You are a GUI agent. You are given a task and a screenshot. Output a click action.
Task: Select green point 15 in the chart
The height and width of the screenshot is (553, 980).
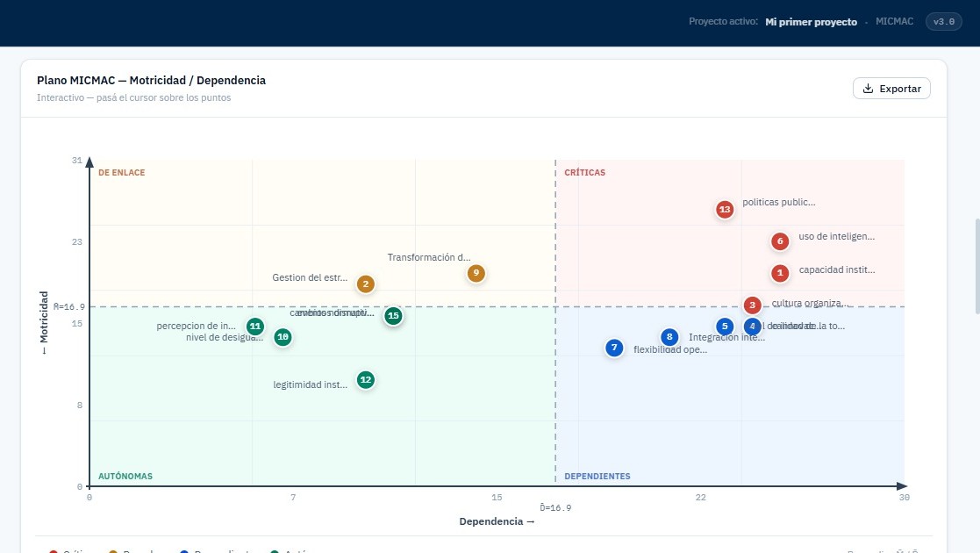[393, 316]
